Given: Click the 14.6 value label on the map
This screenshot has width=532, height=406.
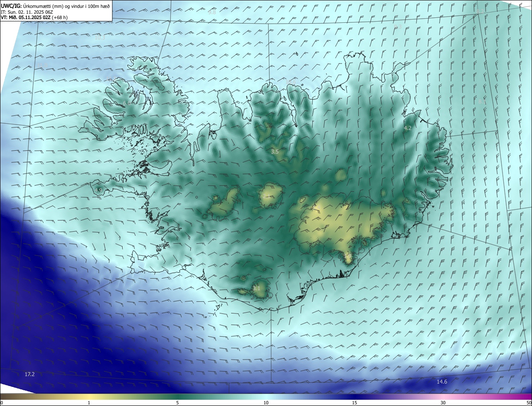Looking at the screenshot, I should click(442, 382).
